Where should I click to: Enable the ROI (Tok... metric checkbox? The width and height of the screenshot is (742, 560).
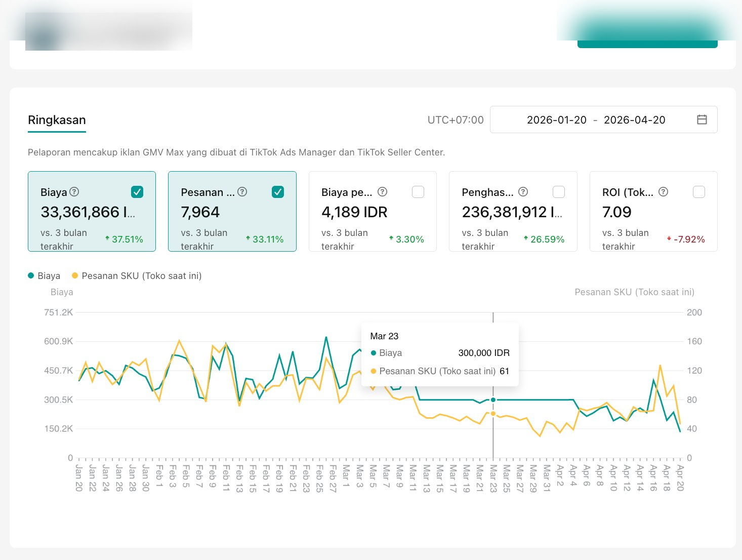[x=699, y=192]
